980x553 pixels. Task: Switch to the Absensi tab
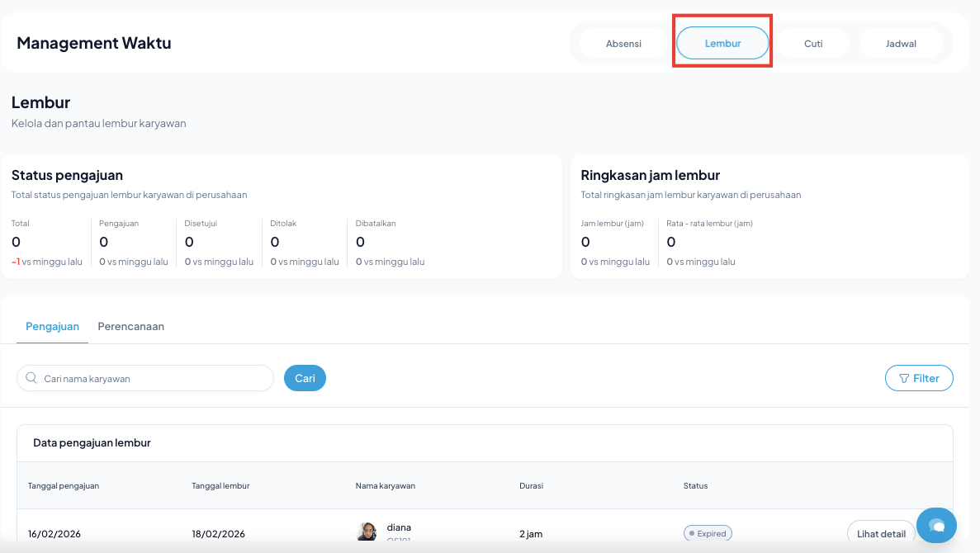point(623,44)
